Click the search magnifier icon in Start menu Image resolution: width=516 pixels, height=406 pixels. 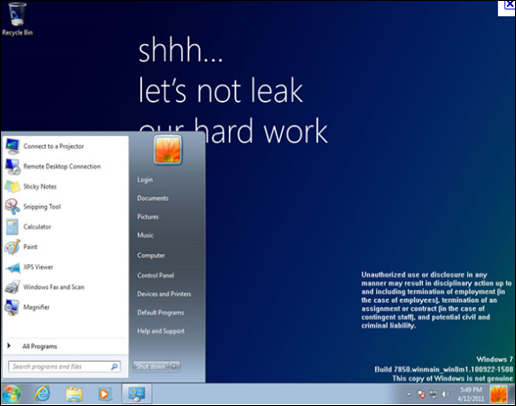pos(114,367)
